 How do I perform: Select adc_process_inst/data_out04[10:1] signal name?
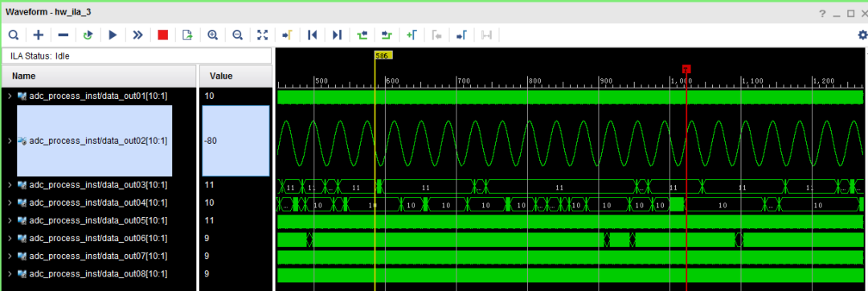(x=98, y=203)
